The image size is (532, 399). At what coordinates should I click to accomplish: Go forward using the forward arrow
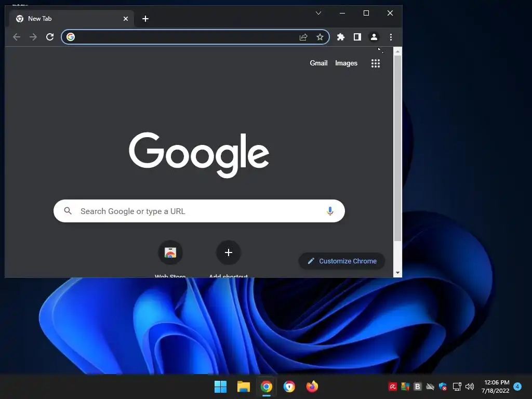[33, 37]
